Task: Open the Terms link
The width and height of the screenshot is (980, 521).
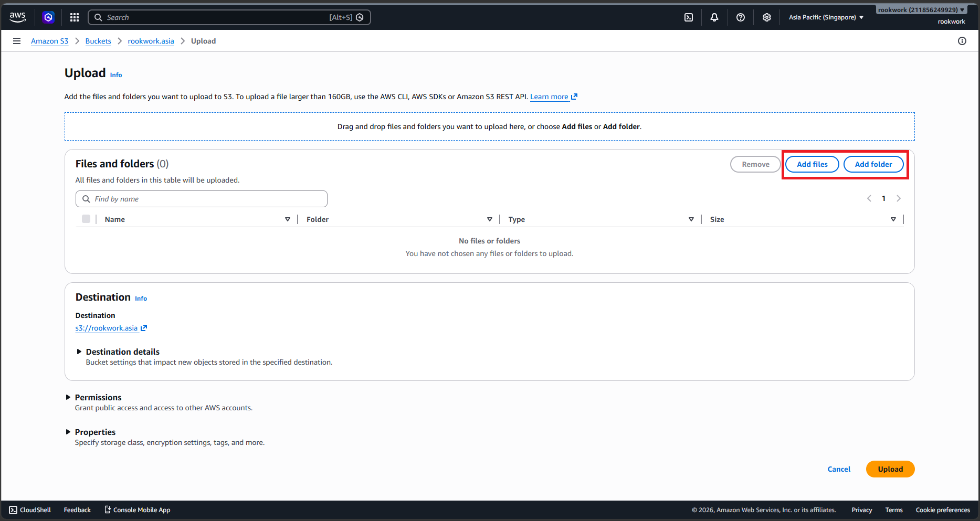Action: (x=894, y=510)
